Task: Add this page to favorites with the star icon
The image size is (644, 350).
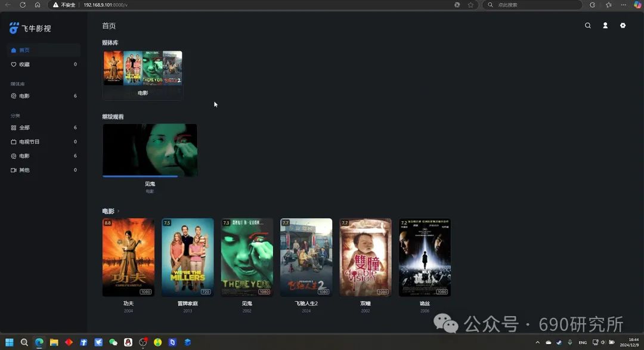Action: pyautogui.click(x=470, y=5)
